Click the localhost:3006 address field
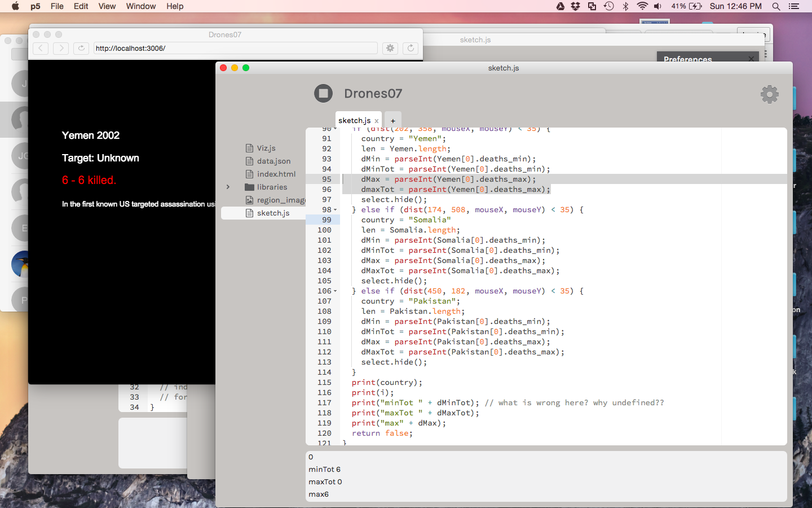 pyautogui.click(x=235, y=49)
